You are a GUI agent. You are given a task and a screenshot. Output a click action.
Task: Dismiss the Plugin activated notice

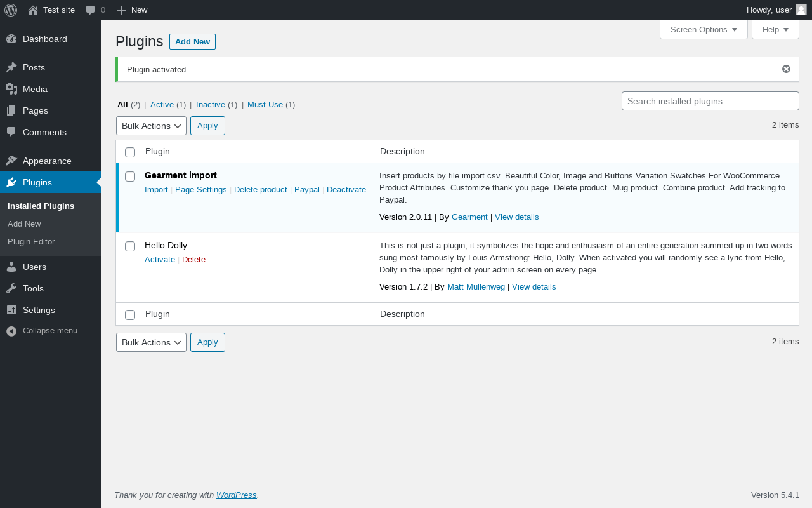(x=786, y=69)
